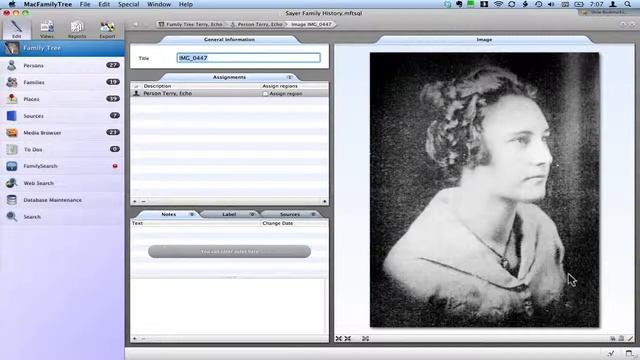
Task: Open the Export toolbar icon
Action: (107, 29)
